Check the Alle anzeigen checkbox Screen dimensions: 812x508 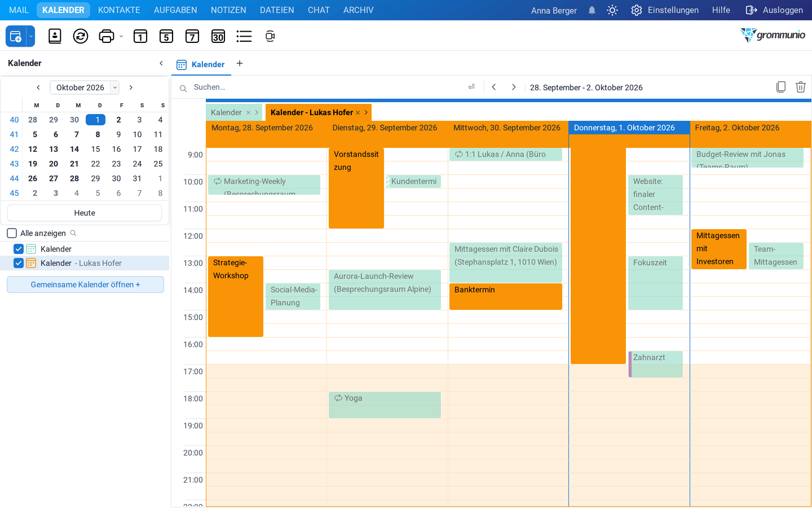(x=12, y=233)
